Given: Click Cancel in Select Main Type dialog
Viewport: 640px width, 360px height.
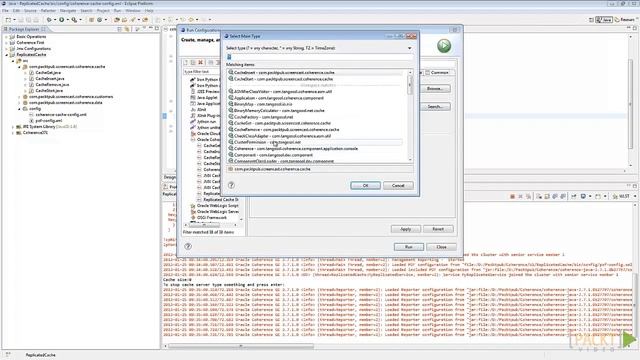Looking at the screenshot, I should tap(398, 185).
